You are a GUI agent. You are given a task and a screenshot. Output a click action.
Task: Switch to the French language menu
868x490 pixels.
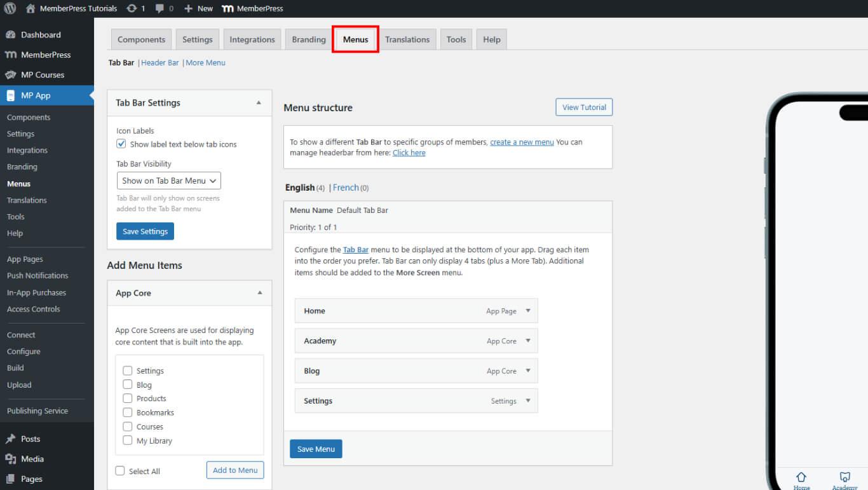click(x=346, y=187)
